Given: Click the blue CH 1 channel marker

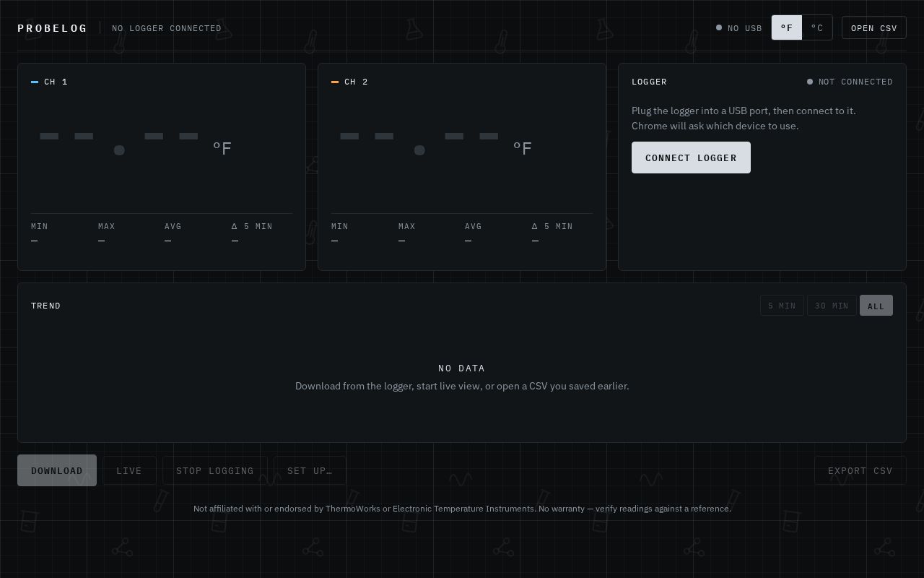Looking at the screenshot, I should (35, 82).
